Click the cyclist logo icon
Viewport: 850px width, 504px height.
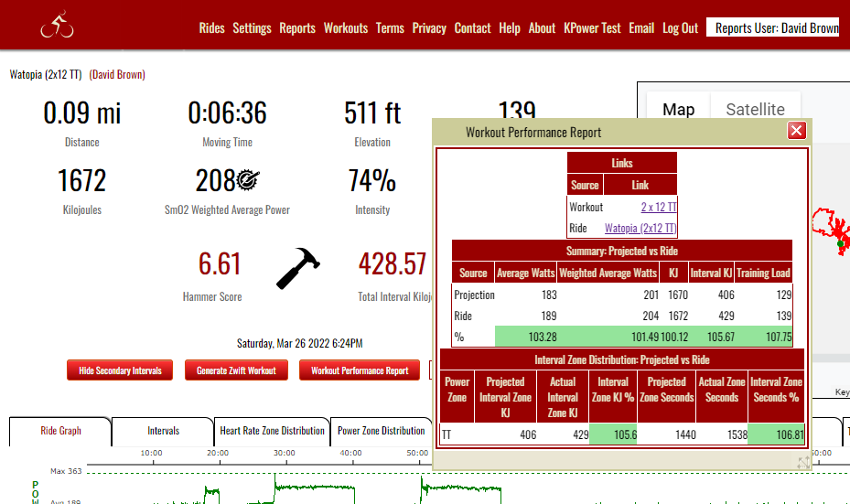coord(57,25)
